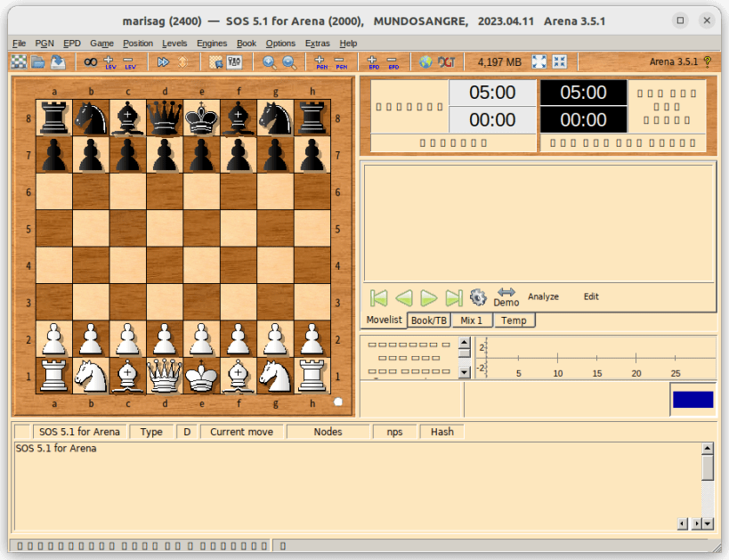Viewport: 729px width, 560px height.
Task: Open engine settings via the gear icon
Action: pyautogui.click(x=478, y=297)
